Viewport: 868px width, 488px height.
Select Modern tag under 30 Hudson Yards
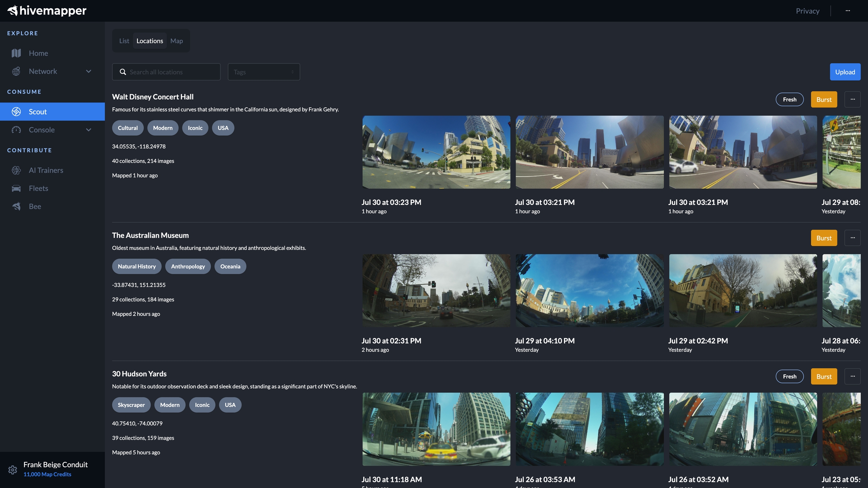[x=170, y=405]
